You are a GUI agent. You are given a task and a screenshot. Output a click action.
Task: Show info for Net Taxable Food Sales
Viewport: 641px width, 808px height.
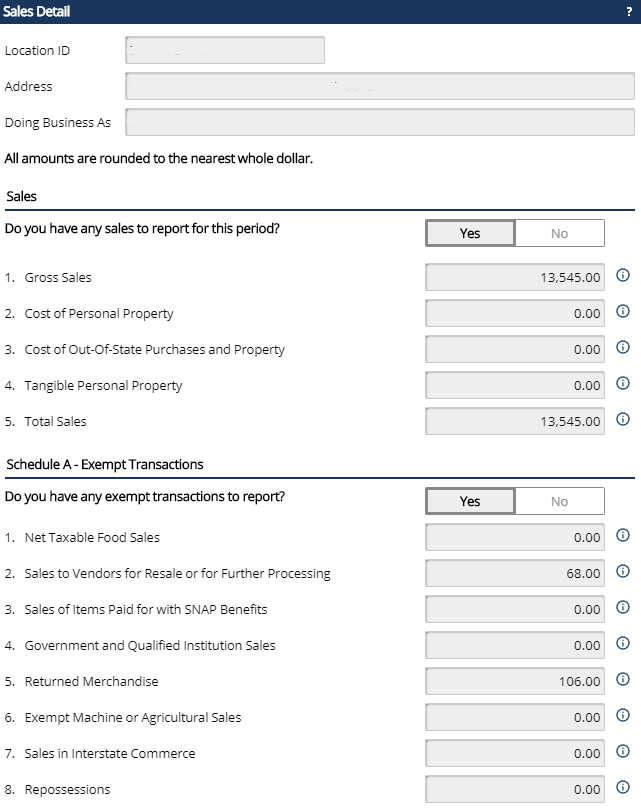(x=623, y=535)
